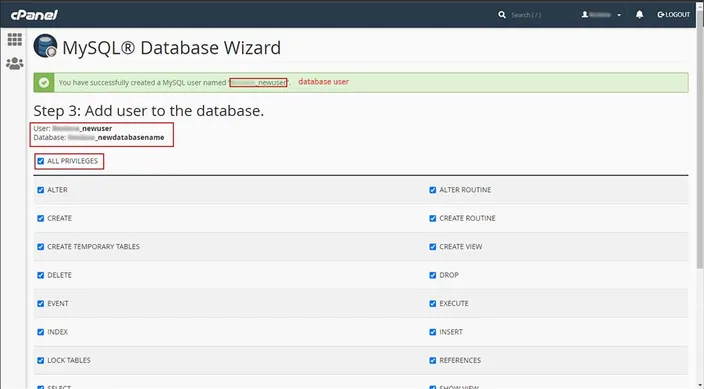Screen dimensions: 704x389
Task: Toggle the ALL PRIVILEGES checkbox
Action: [41, 161]
